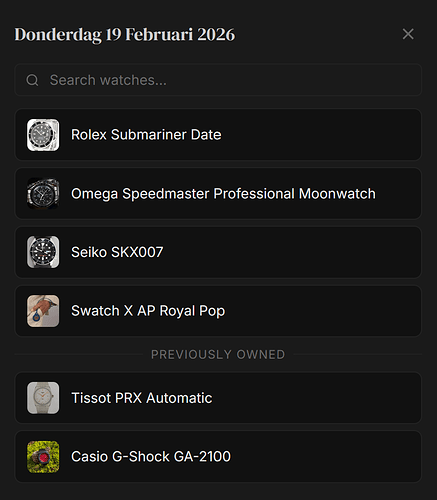Select Casio G-Shock GA-2100 previously owned entry

(218, 457)
